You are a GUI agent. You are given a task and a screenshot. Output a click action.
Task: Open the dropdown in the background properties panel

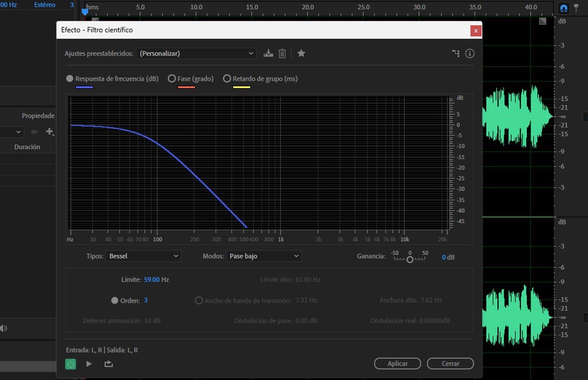[x=12, y=132]
